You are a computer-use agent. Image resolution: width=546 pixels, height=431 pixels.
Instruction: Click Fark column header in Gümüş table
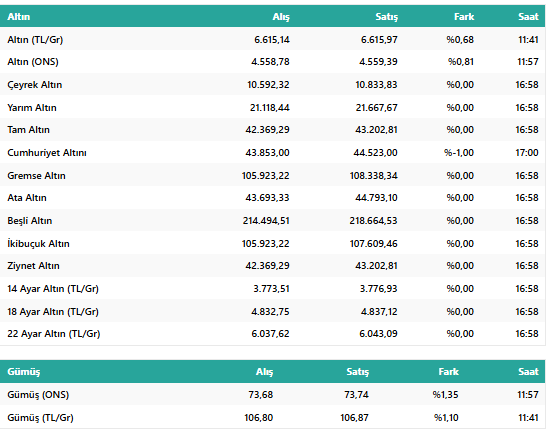pos(448,372)
